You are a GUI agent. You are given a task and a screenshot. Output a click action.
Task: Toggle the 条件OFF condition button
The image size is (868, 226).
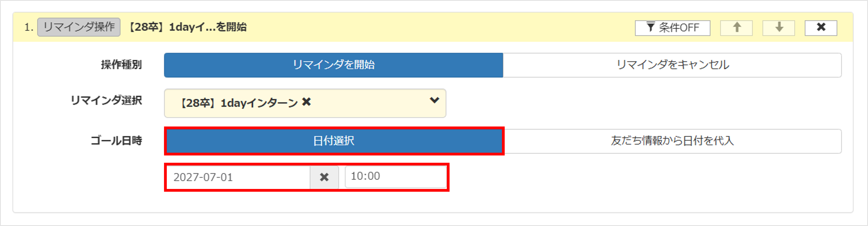pyautogui.click(x=673, y=28)
